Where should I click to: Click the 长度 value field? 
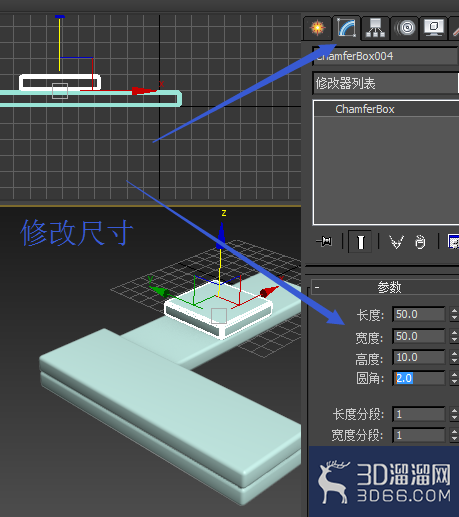tap(419, 314)
